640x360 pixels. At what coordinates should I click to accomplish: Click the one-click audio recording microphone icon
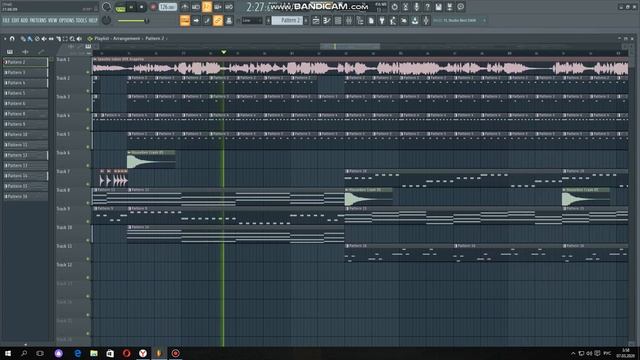[x=416, y=7]
